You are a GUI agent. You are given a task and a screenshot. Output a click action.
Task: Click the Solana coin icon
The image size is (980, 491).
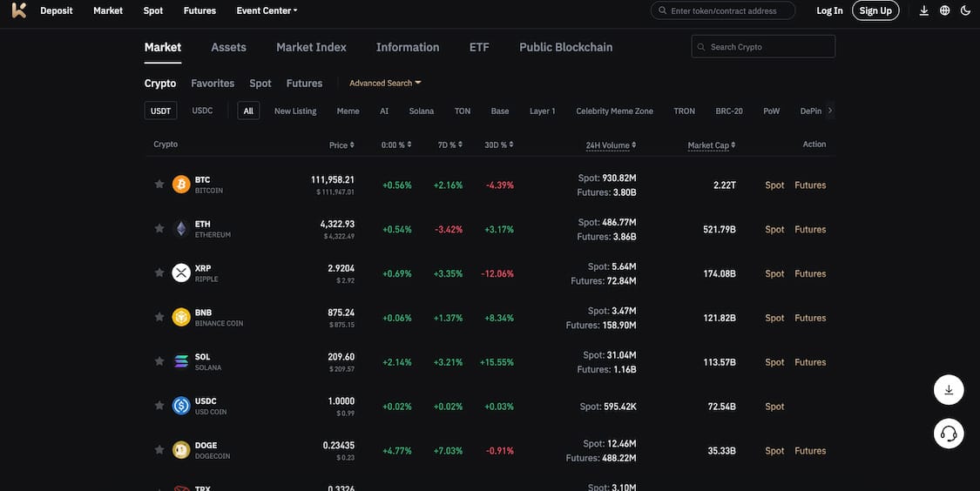tap(181, 361)
